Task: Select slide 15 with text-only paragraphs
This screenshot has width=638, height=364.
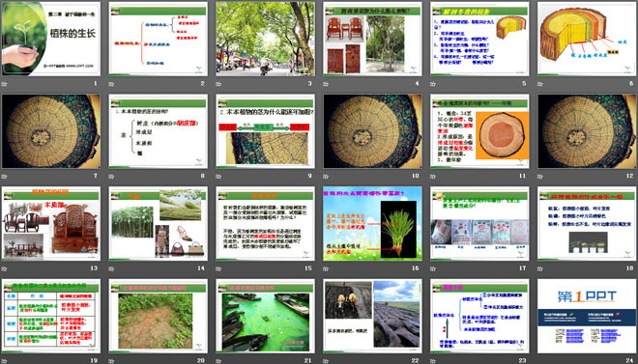Action: point(265,223)
